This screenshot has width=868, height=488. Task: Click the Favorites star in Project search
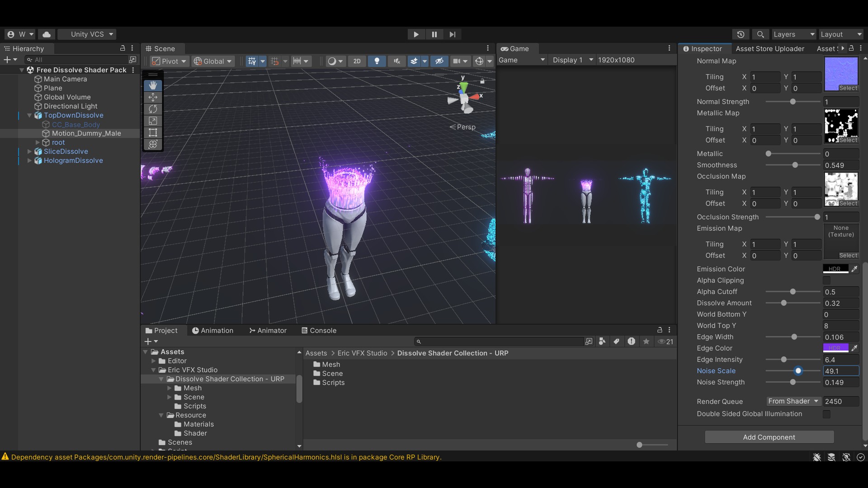click(x=646, y=342)
